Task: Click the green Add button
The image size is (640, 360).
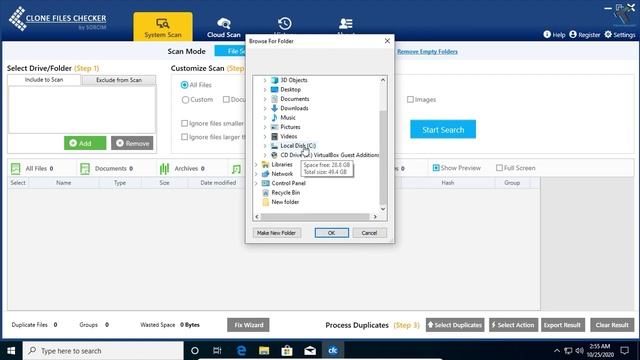Action: (85, 143)
